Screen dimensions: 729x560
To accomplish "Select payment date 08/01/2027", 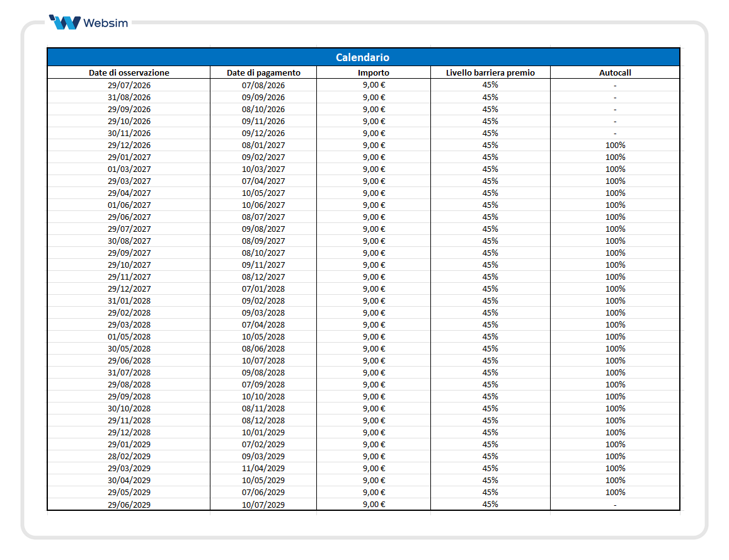I will click(x=263, y=145).
